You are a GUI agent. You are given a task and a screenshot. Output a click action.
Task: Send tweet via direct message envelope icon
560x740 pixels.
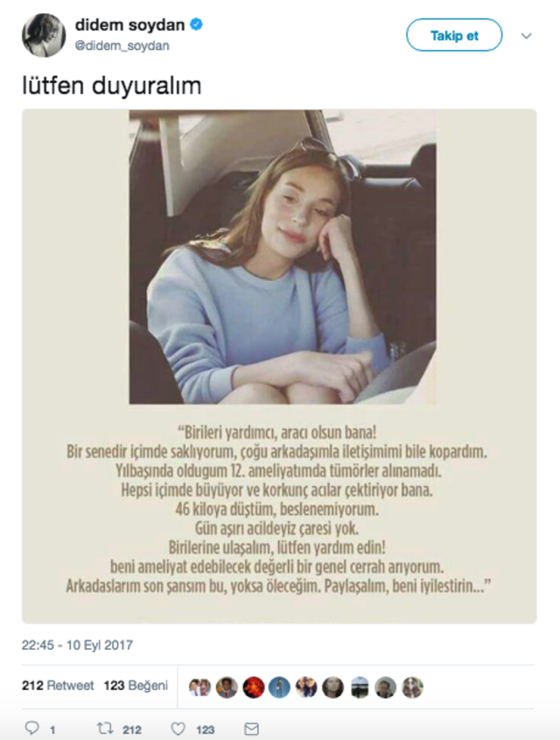[252, 729]
